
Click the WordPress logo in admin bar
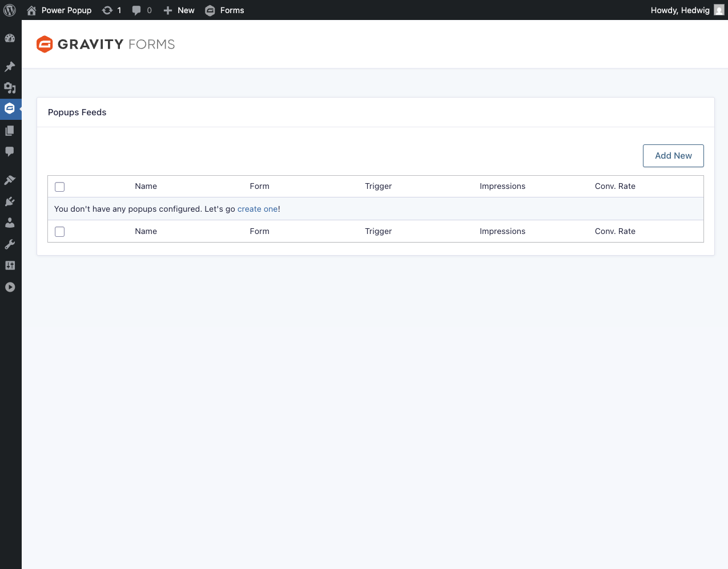coord(10,10)
